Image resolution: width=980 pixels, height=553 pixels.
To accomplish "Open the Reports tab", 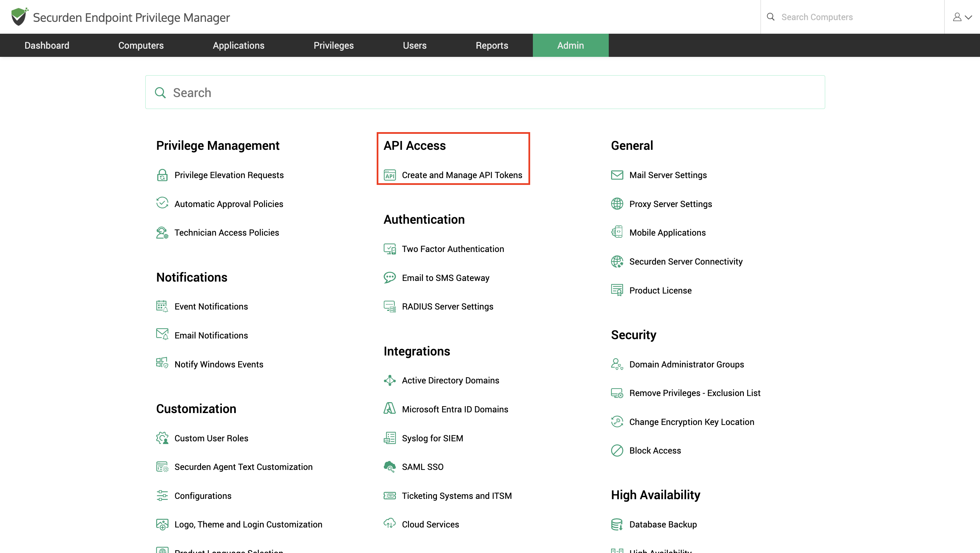I will point(491,45).
